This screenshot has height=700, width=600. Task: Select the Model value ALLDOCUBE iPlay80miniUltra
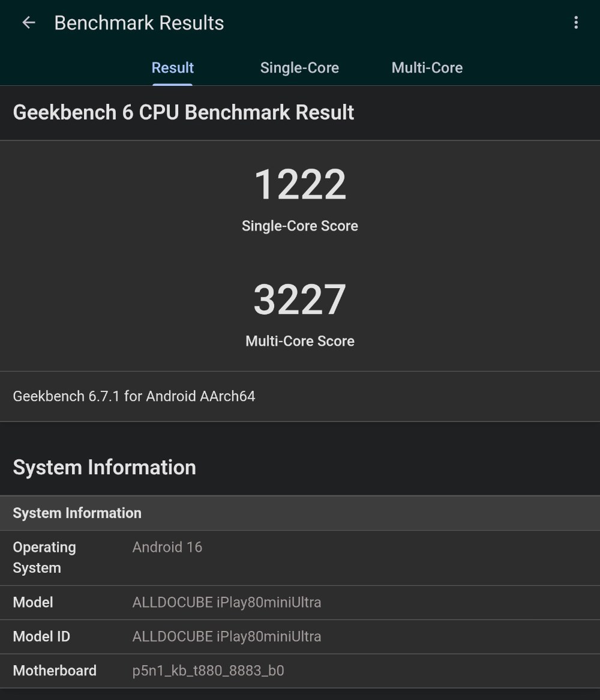point(227,603)
